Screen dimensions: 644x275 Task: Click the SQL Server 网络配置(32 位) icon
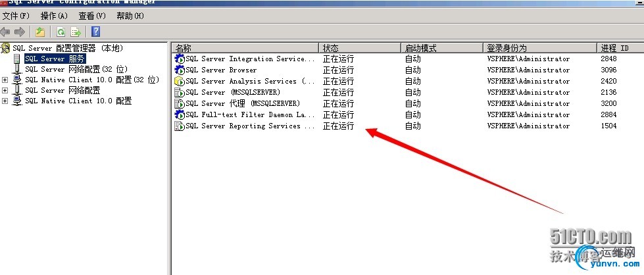pyautogui.click(x=17, y=69)
